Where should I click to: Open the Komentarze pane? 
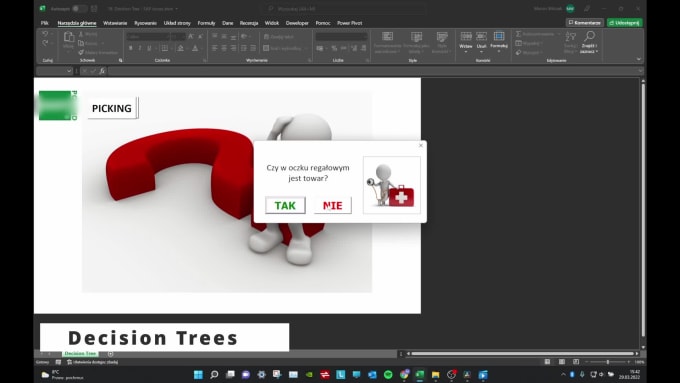[585, 23]
